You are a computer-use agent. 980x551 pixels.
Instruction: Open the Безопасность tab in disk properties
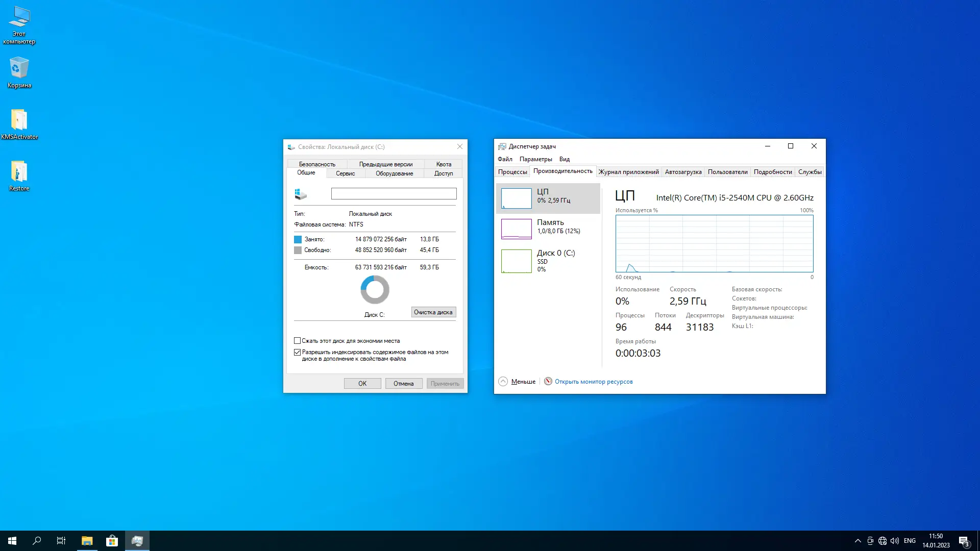(x=317, y=164)
